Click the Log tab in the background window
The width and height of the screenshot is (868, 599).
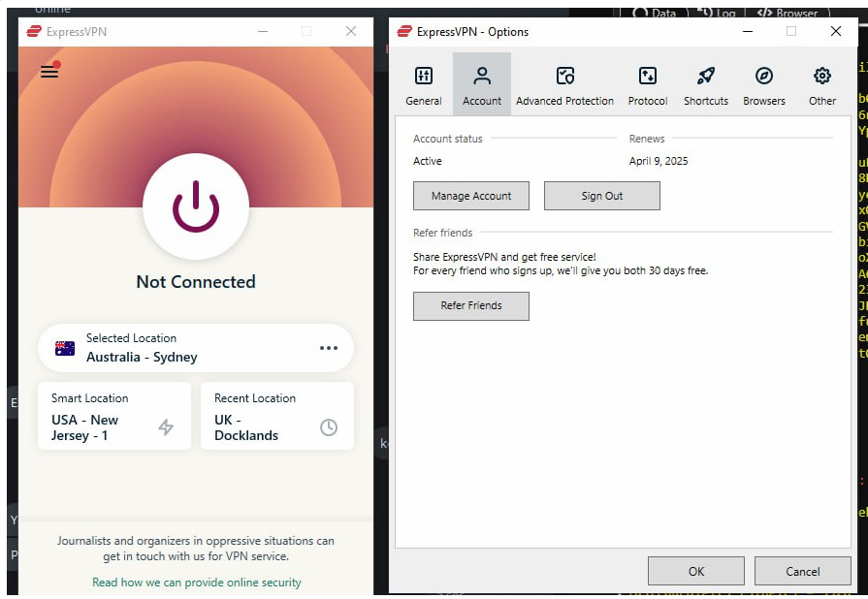point(716,13)
